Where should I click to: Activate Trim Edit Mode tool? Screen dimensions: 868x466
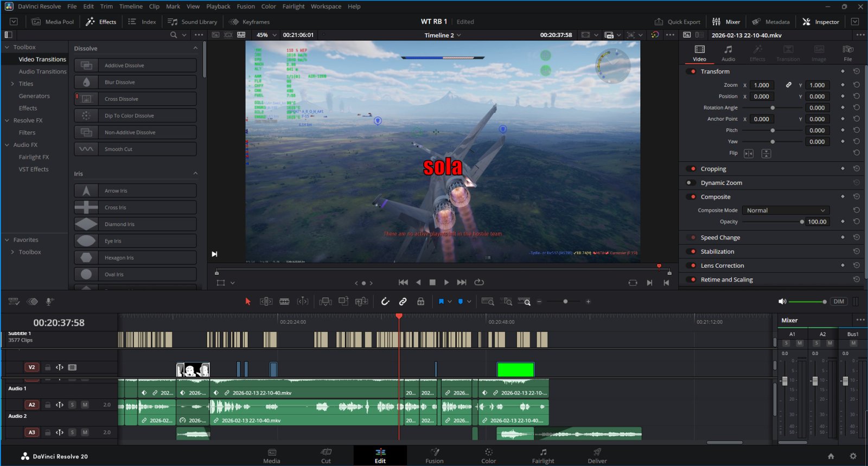[x=266, y=302]
